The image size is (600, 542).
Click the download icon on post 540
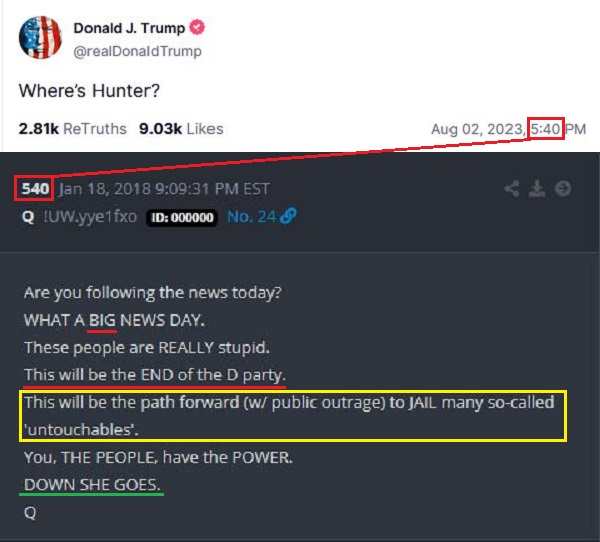pyautogui.click(x=537, y=189)
